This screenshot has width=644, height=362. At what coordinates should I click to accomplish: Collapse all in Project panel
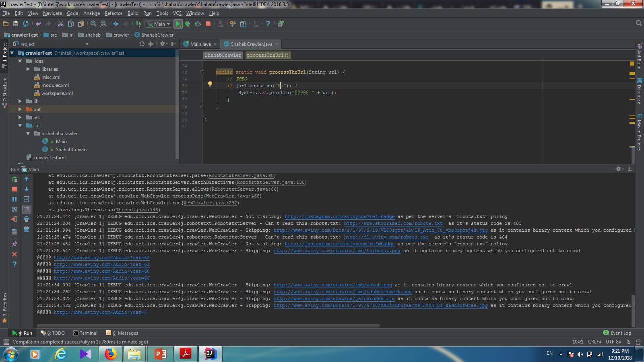coord(151,44)
